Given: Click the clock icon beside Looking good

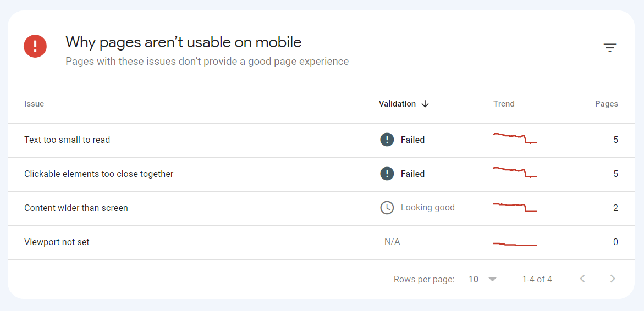Looking at the screenshot, I should pyautogui.click(x=387, y=208).
